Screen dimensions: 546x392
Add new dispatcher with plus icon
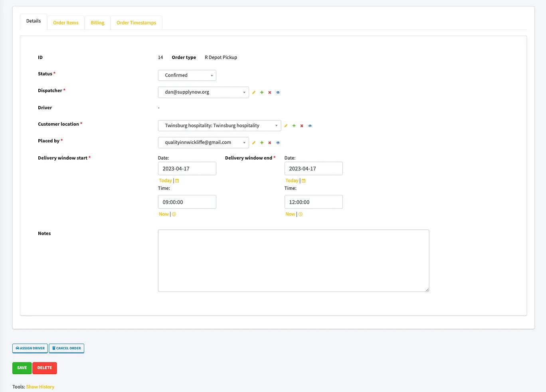262,93
